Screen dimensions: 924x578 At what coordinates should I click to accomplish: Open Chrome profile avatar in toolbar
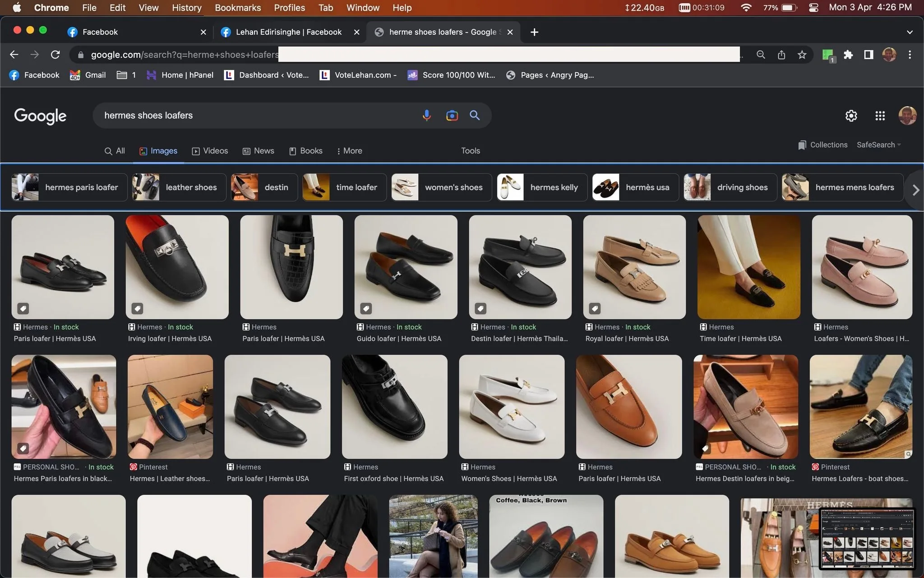pos(889,55)
